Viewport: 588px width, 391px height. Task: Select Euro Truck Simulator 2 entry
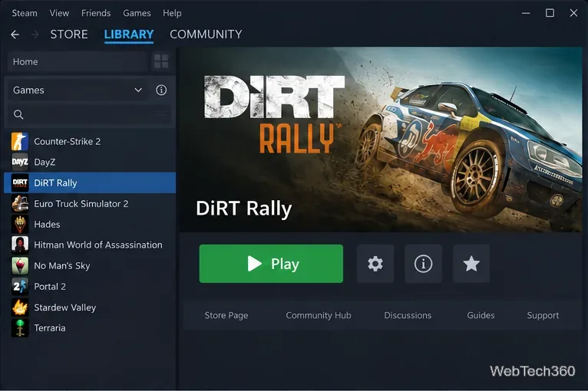[90, 204]
